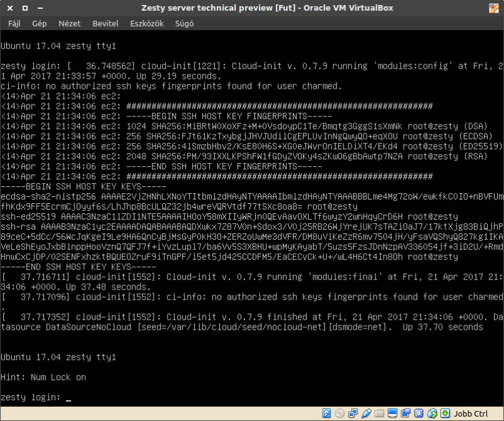Maximize the VirtualBox VM window
504x421 pixels.
click(25, 8)
